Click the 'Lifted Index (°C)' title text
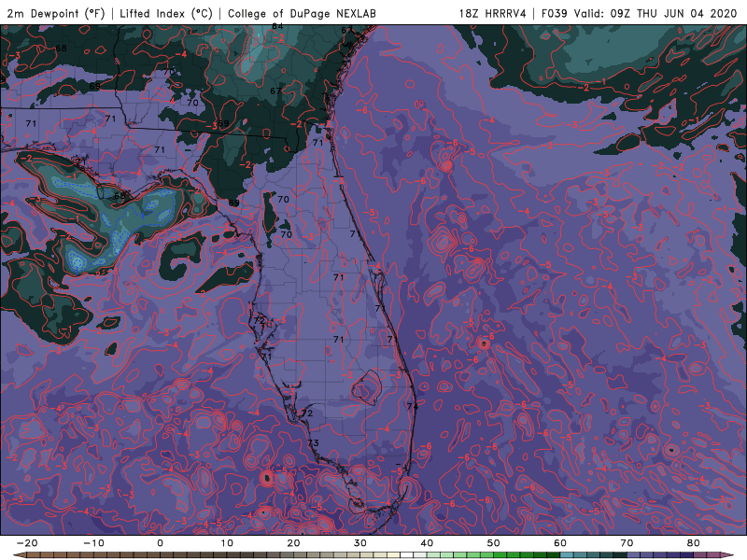 (166, 13)
